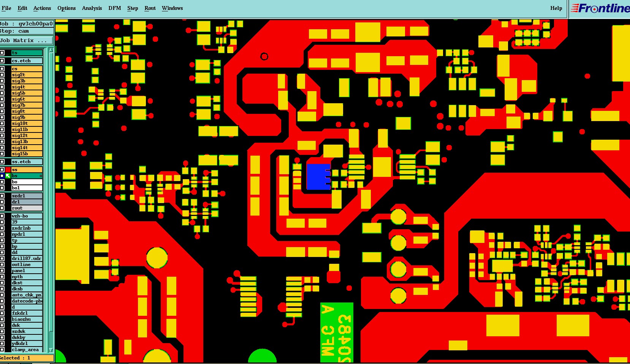Select the sig15b layer name
The width and height of the screenshot is (630, 364).
[27, 154]
